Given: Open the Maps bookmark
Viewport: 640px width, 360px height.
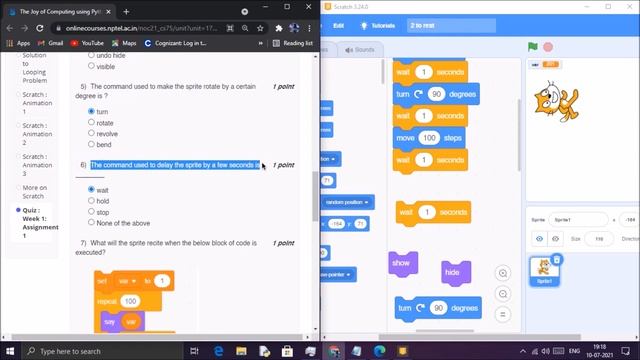Looking at the screenshot, I should [x=124, y=43].
